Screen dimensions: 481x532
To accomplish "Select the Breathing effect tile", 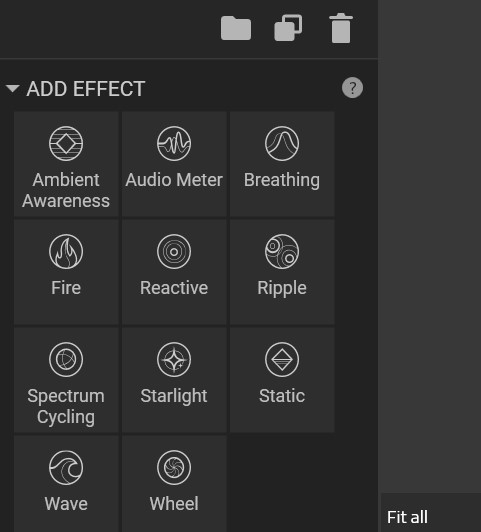I will (282, 164).
